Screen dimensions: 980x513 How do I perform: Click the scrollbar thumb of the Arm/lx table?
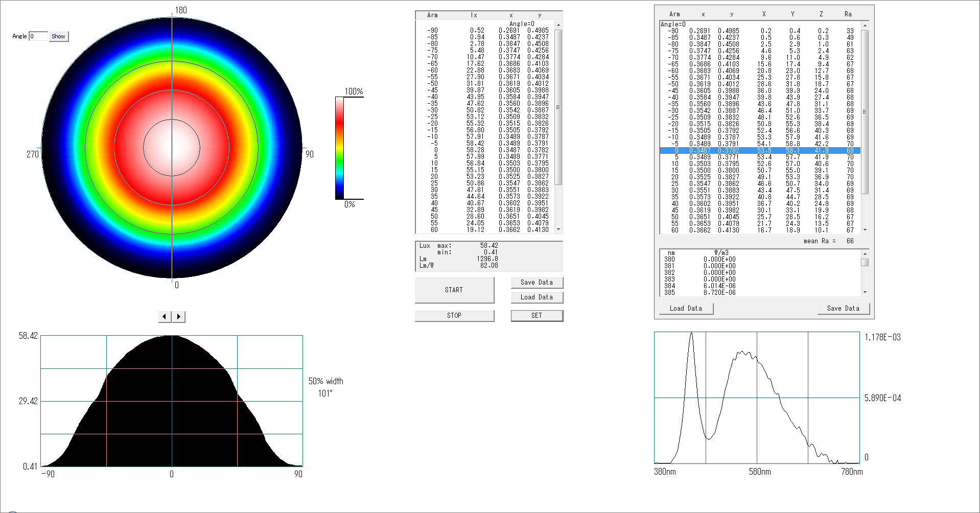pyautogui.click(x=558, y=107)
